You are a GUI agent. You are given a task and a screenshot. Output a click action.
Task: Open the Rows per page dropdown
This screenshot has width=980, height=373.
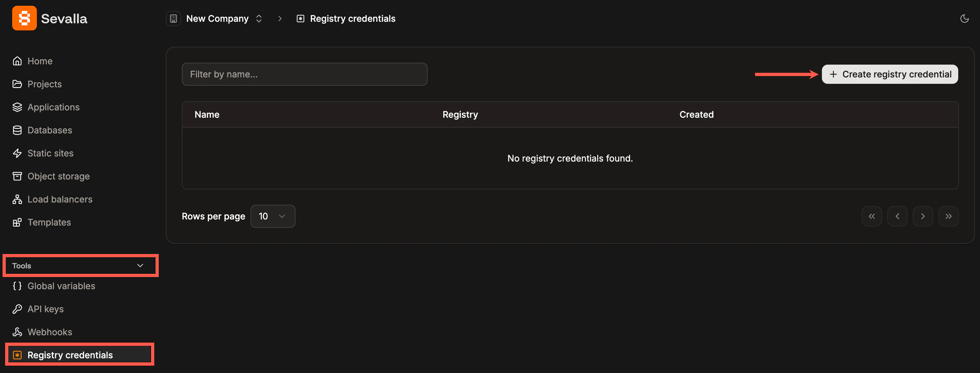coord(273,216)
